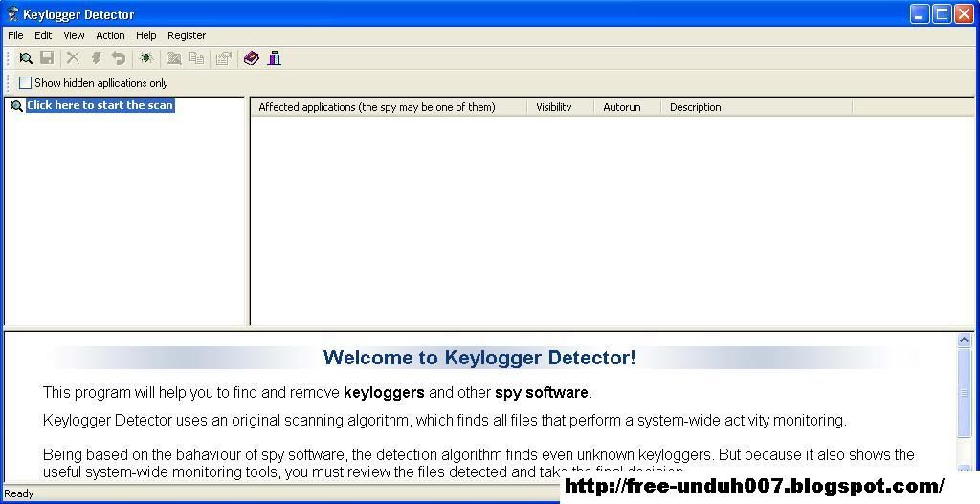Close the Keylogger Detector window
Image resolution: width=980 pixels, height=504 pixels.
[x=964, y=13]
